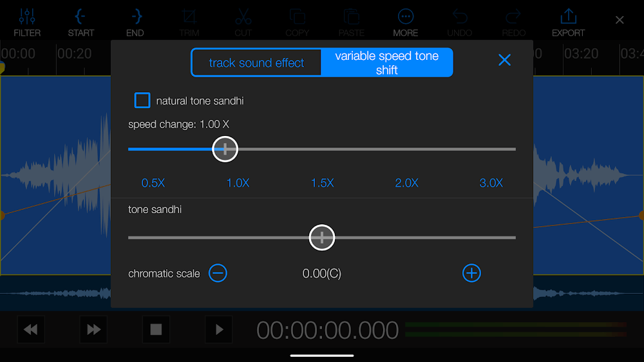This screenshot has width=644, height=362.
Task: Select the 2.0X speed preset
Action: click(x=407, y=183)
